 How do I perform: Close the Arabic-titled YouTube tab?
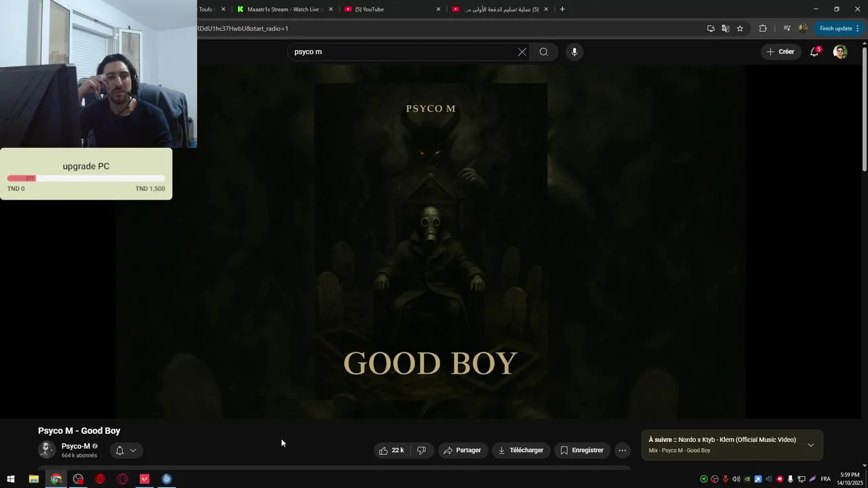point(546,9)
